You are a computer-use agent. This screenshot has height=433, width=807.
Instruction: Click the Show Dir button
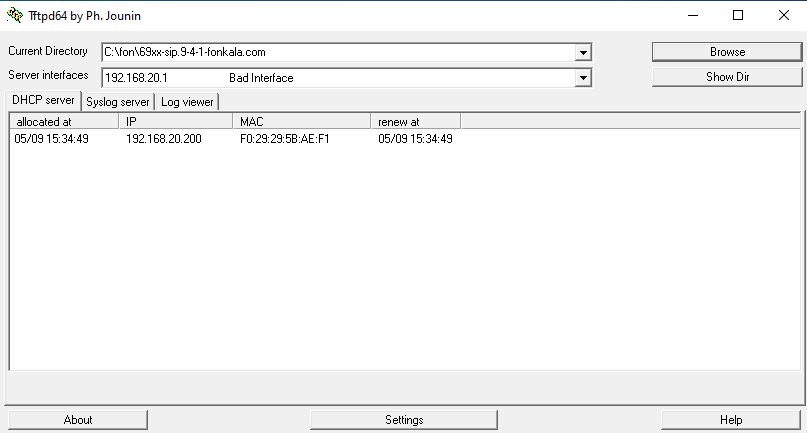pyautogui.click(x=726, y=77)
